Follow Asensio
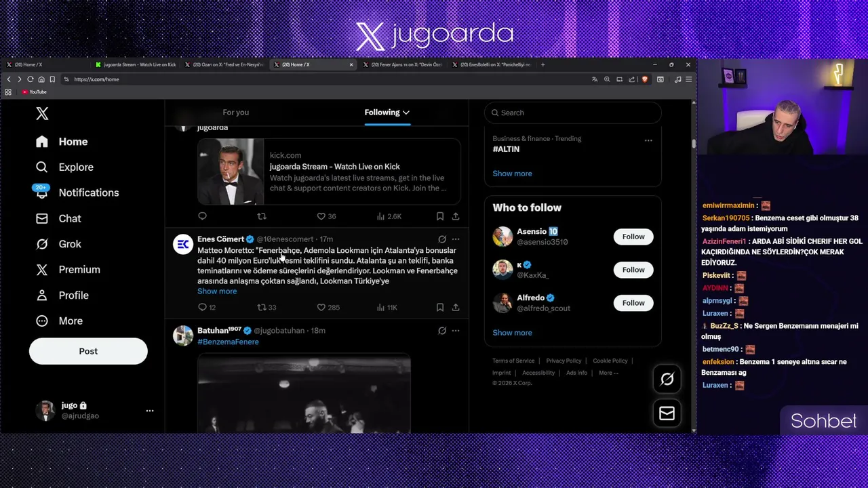Viewport: 868px width, 488px height. click(633, 237)
